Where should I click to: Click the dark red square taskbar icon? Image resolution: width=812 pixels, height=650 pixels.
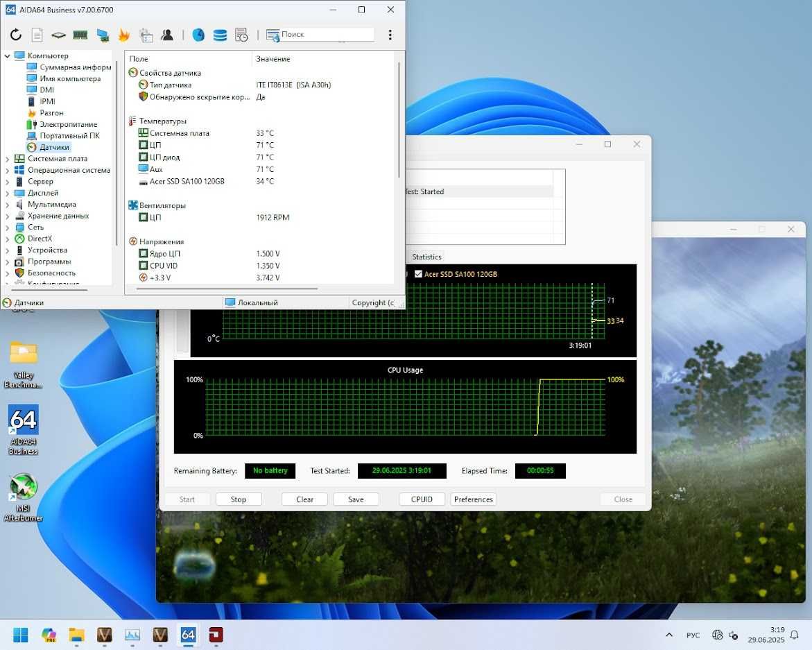pyautogui.click(x=216, y=635)
